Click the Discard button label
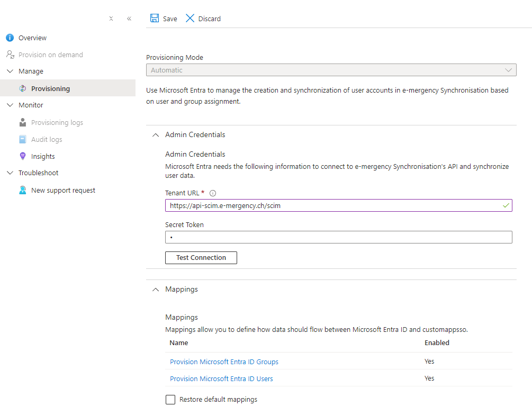532x415 pixels. pos(209,19)
